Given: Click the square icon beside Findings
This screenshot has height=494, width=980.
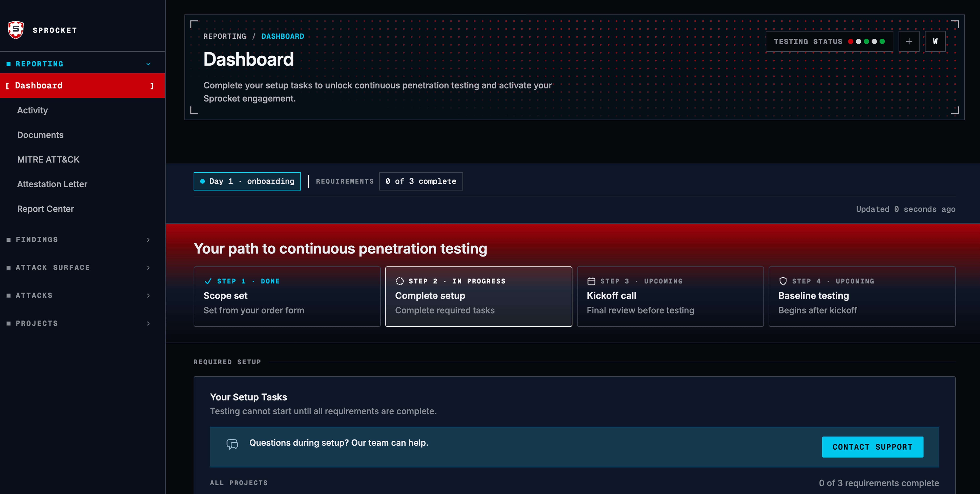Looking at the screenshot, I should [8, 240].
